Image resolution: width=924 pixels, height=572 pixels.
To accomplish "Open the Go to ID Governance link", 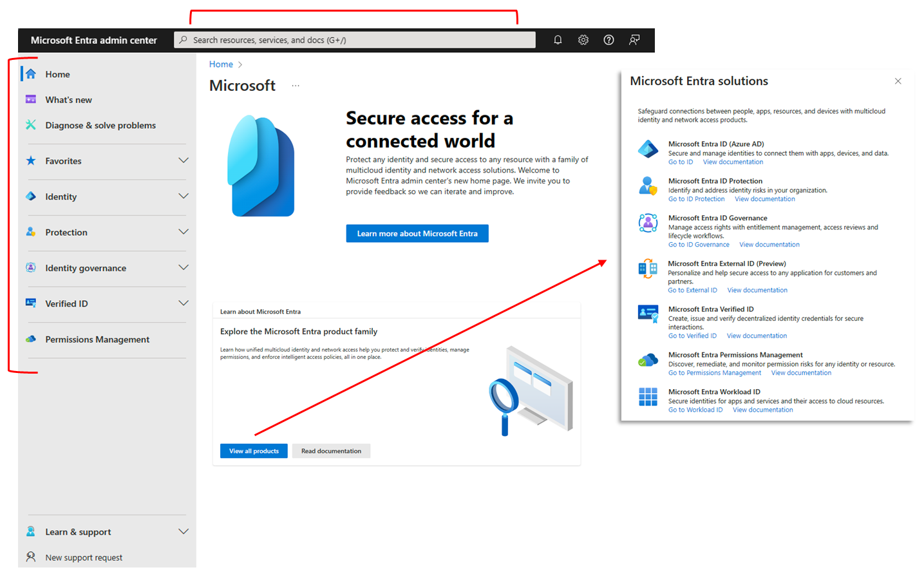I will click(x=699, y=245).
